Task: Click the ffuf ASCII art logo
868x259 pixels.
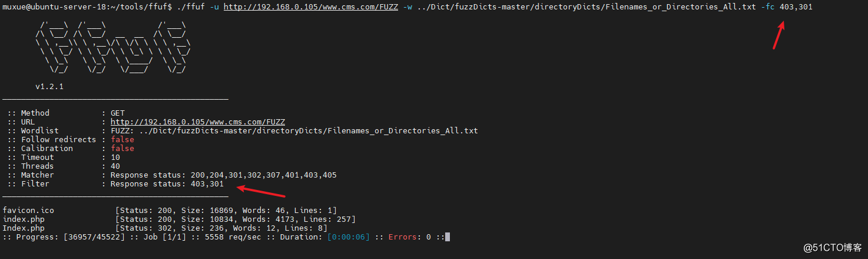Action: click(x=112, y=48)
